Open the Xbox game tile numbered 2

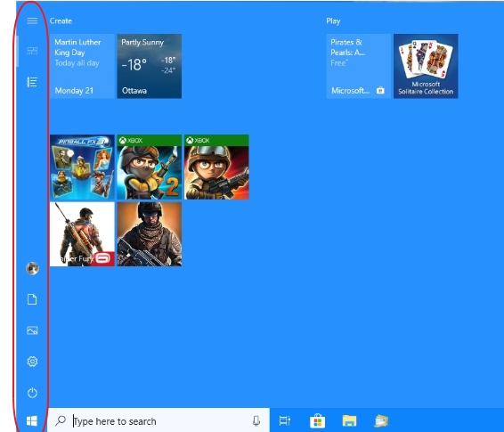149,167
